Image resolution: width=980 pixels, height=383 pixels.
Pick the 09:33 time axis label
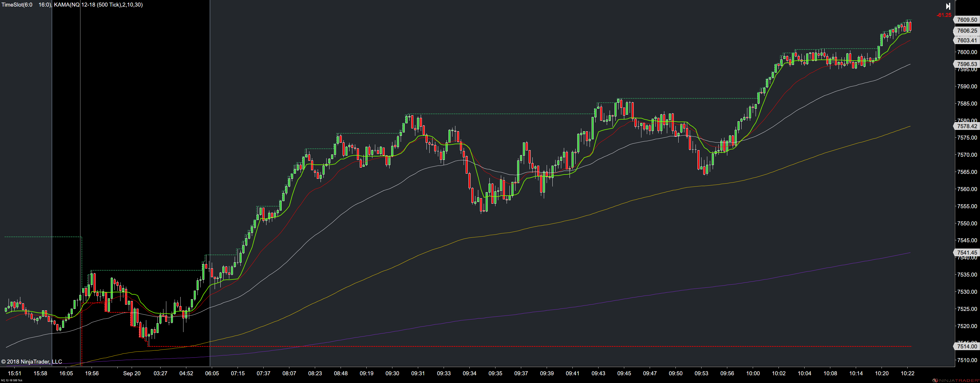tap(444, 374)
